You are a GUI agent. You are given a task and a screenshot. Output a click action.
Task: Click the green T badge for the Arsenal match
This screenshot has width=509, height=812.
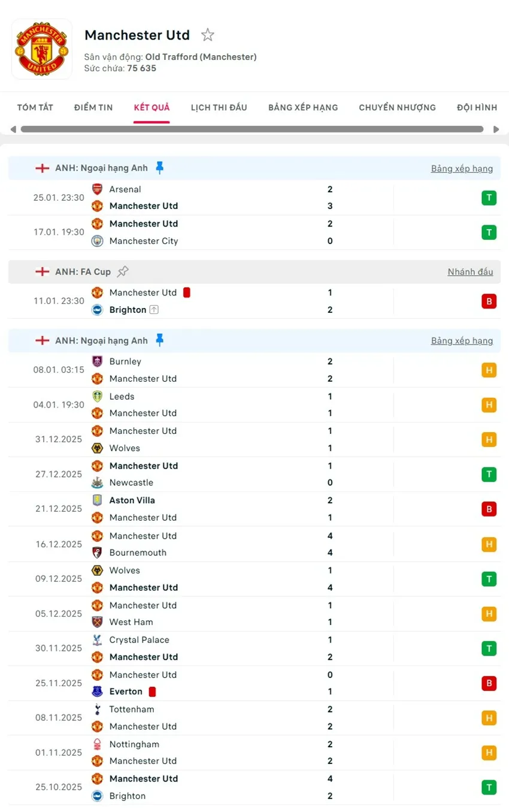click(x=489, y=197)
